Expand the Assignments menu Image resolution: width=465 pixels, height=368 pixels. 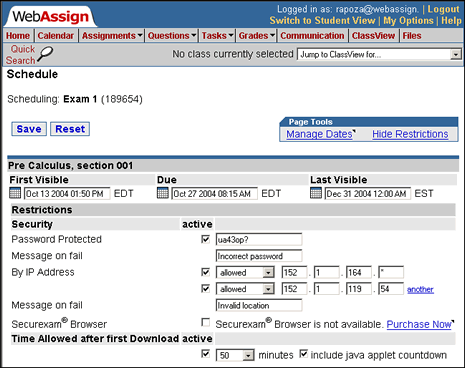coord(112,36)
